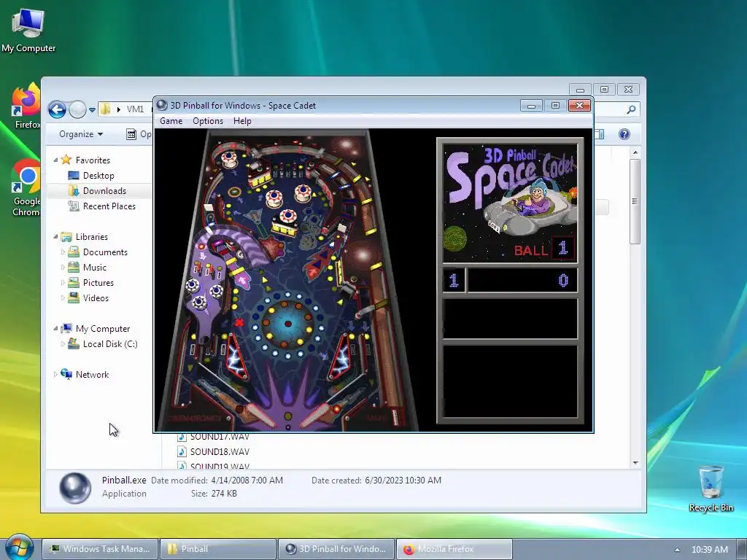Click the My Computer desktop icon
The height and width of the screenshot is (560, 747).
[28, 29]
